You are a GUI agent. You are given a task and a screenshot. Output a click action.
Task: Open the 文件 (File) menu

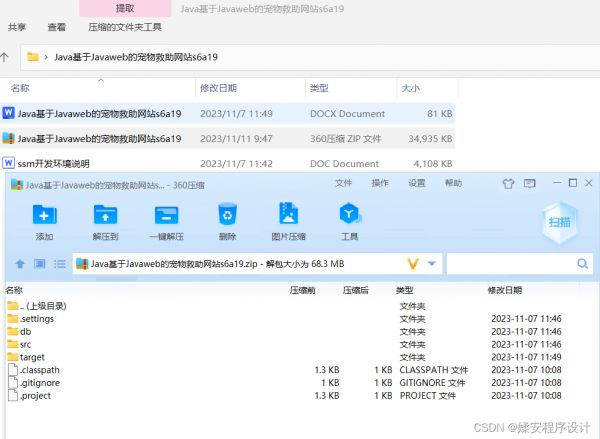[343, 184]
